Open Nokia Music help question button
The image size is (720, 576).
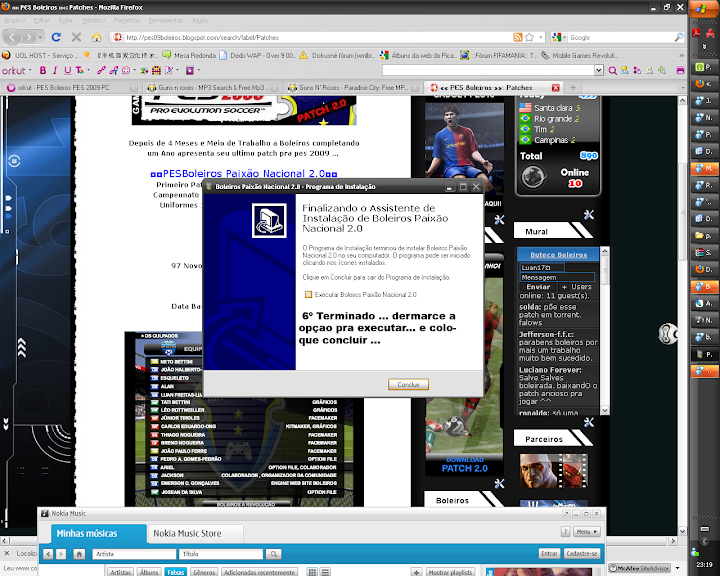[x=566, y=531]
